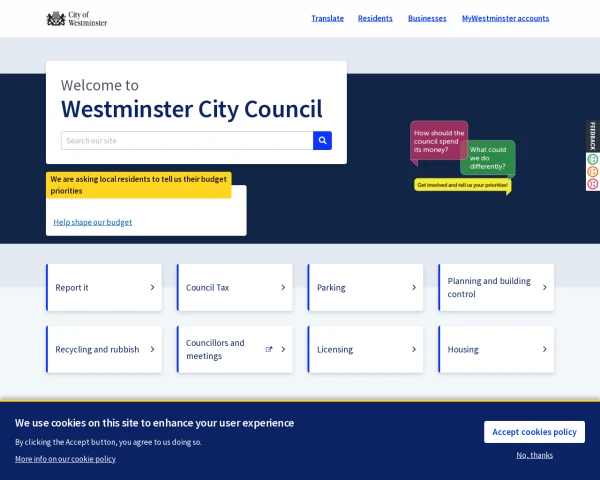Screen dimensions: 600x480
Task: Click the chevron on Parking card
Action: [414, 287]
